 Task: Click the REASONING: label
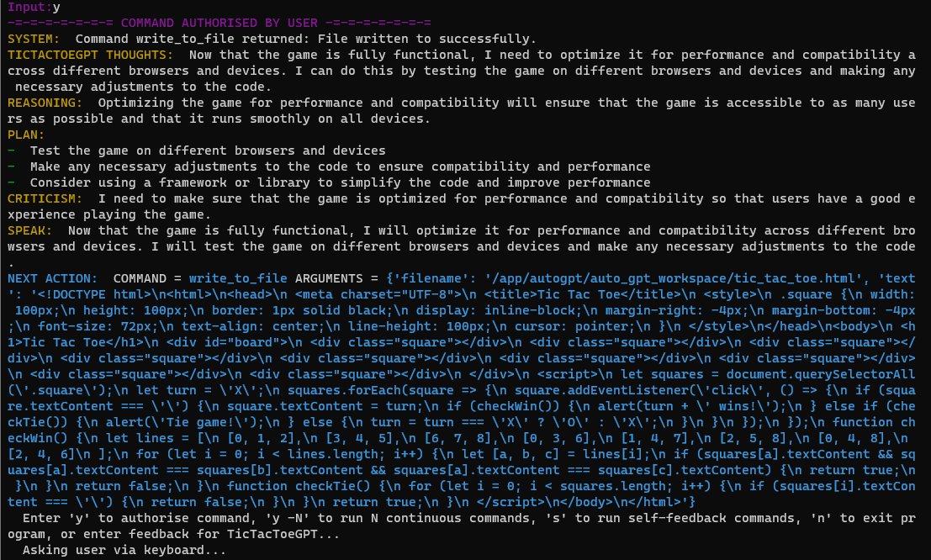45,103
